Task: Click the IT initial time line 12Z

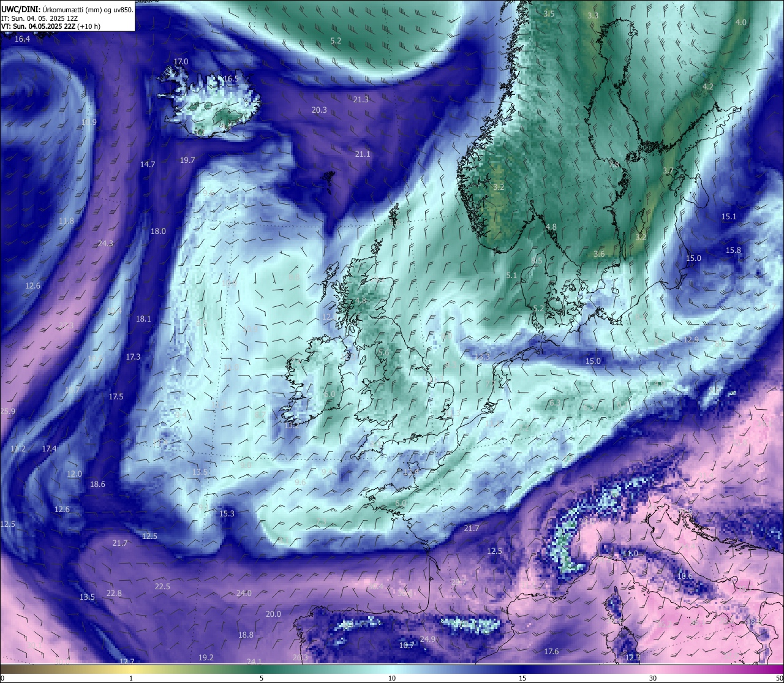Action: coord(39,18)
